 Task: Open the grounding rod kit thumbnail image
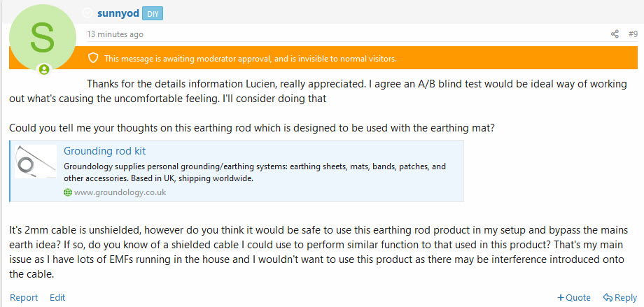point(35,162)
